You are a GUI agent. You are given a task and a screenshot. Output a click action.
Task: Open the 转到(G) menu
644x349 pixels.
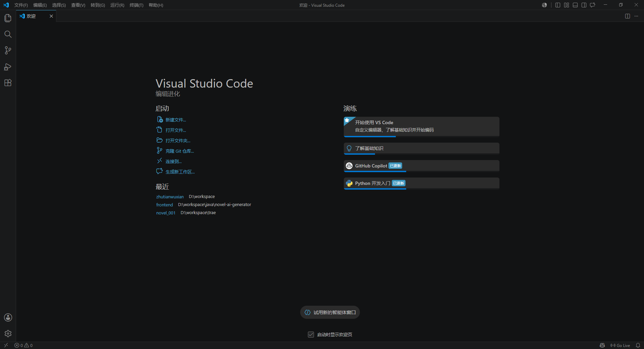point(98,5)
